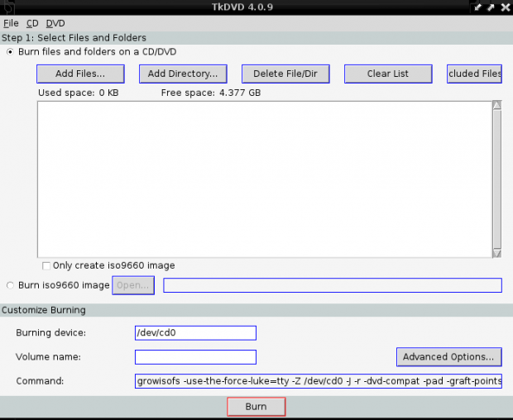Viewport: 513px width, 420px height.
Task: Open the File menu
Action: pyautogui.click(x=11, y=23)
